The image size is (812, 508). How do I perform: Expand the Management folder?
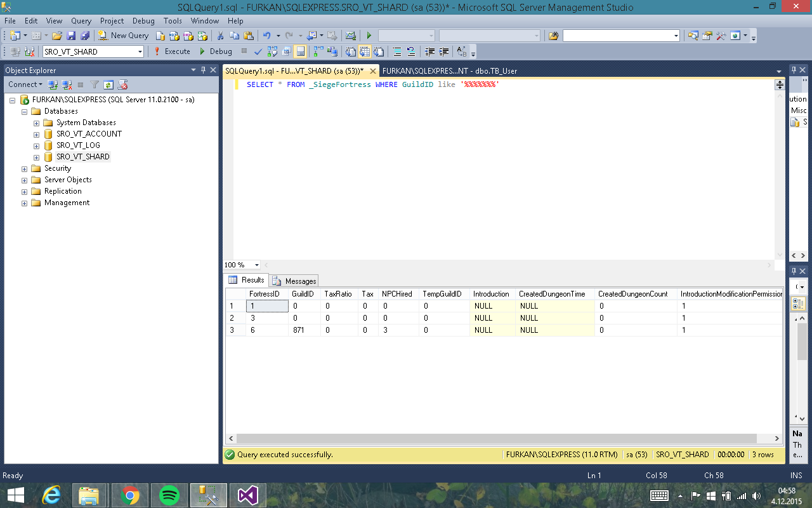[24, 203]
